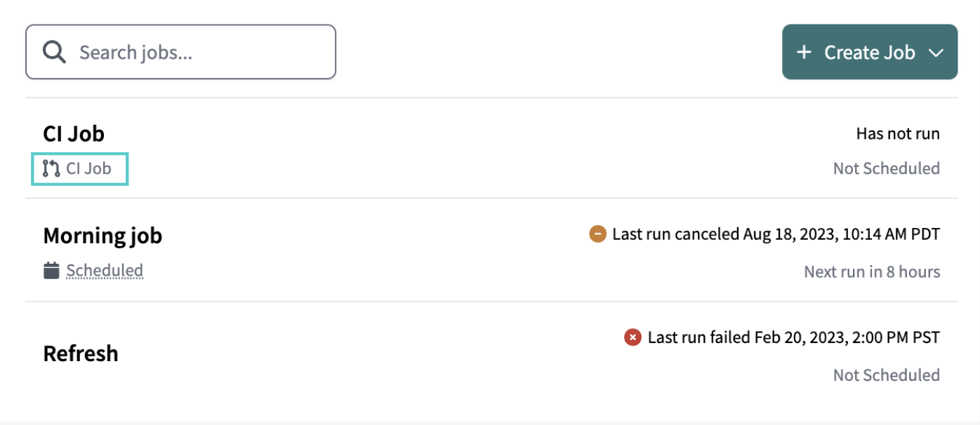Click the calendar icon under Morning job
This screenshot has width=980, height=425.
coord(52,270)
